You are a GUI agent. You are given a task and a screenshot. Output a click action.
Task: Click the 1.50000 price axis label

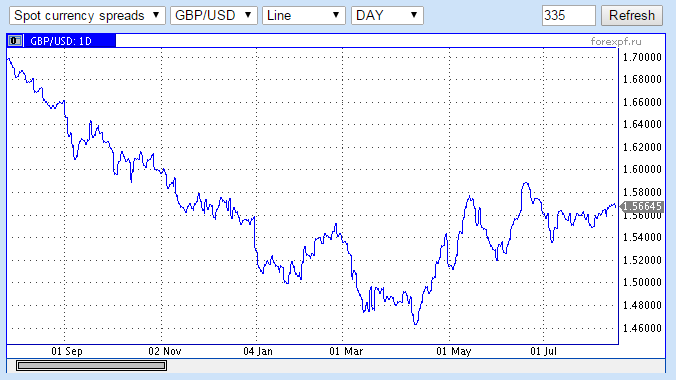pyautogui.click(x=642, y=283)
